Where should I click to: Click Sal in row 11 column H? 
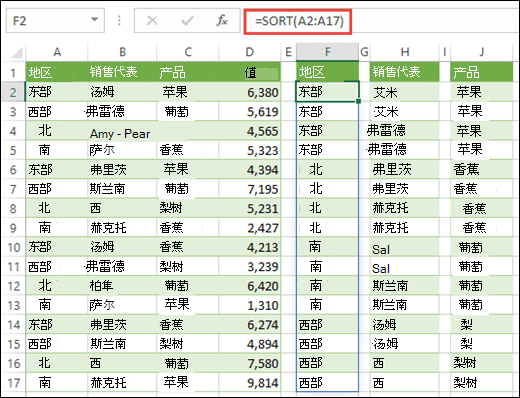tap(381, 269)
